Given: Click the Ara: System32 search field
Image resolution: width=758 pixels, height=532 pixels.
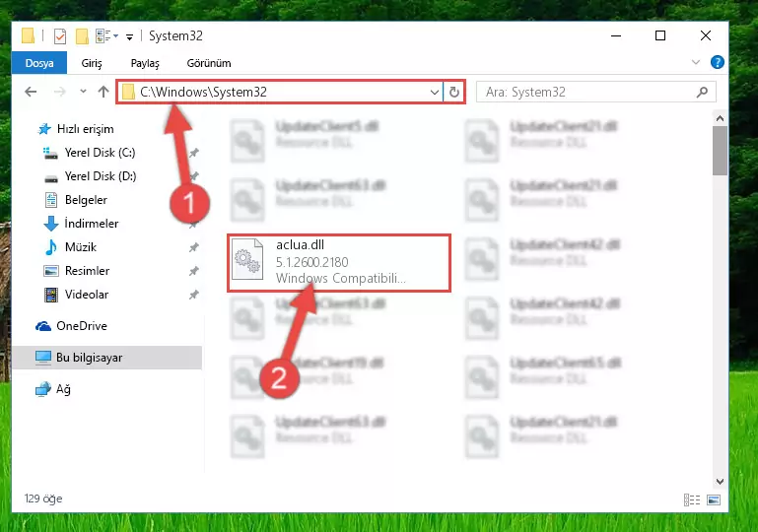Looking at the screenshot, I should tap(587, 92).
